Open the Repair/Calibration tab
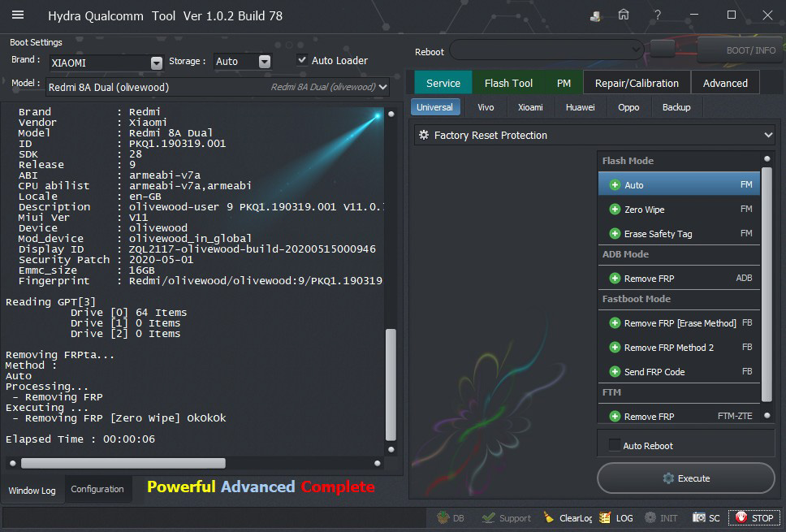Image resolution: width=786 pixels, height=532 pixels. point(636,83)
